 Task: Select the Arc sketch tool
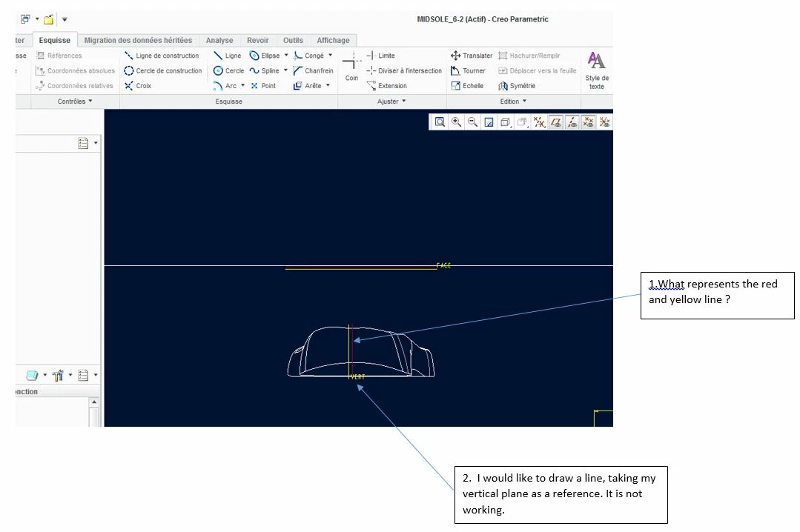point(225,86)
